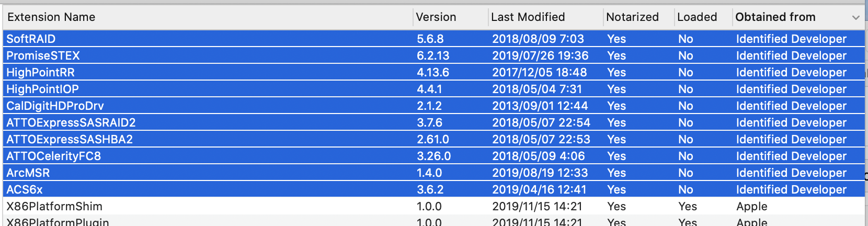Screen dimensions: 868x226
Task: Select the ArcMSR extension row
Action: point(433,173)
